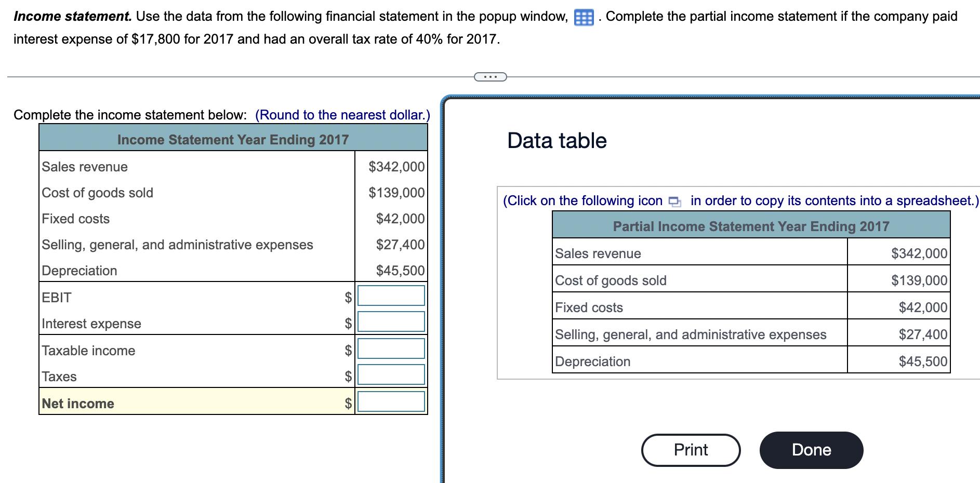This screenshot has height=483, width=980.
Task: Open the data table popup icon
Action: [584, 17]
